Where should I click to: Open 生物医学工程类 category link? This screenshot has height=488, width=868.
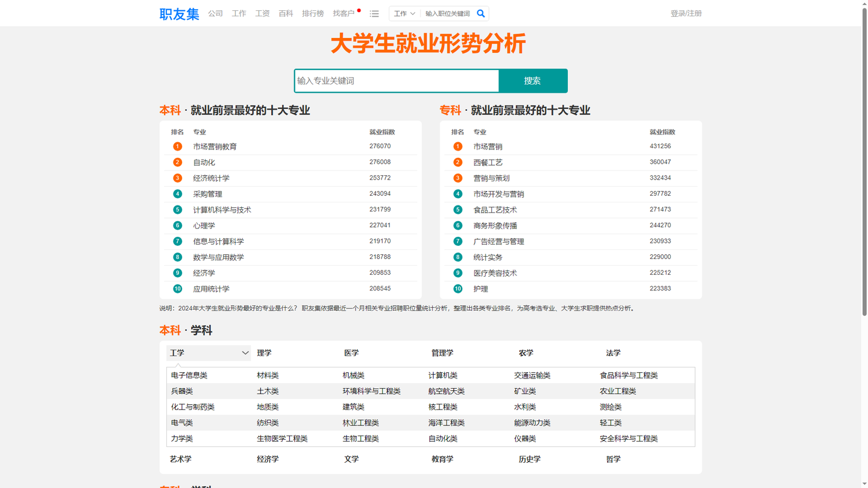(282, 439)
